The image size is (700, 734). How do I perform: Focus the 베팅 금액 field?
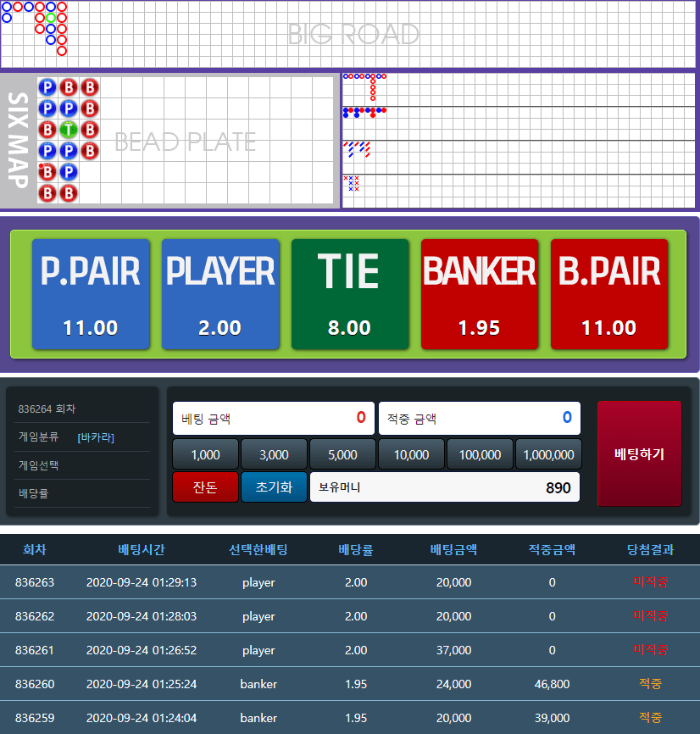274,418
